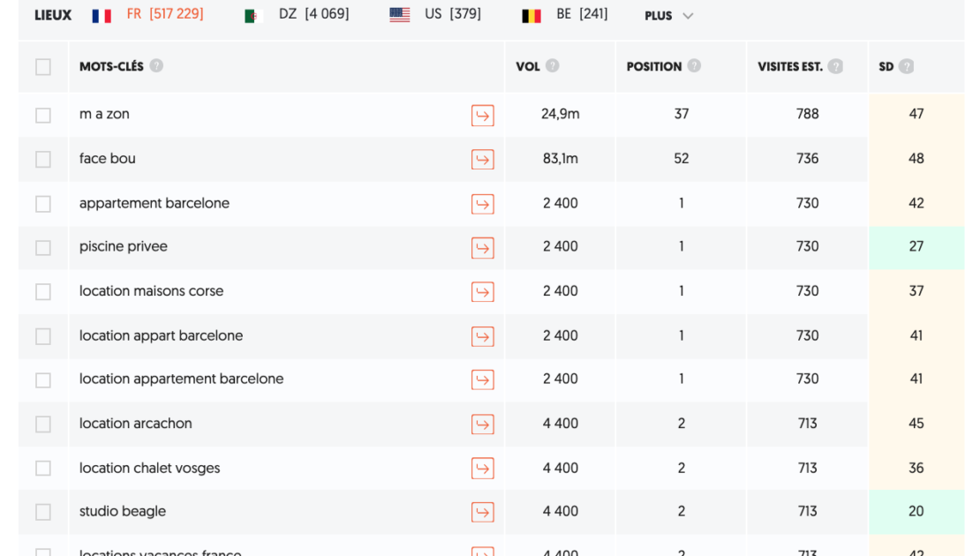Switch to FR location tab
Image resolution: width=980 pixels, height=556 pixels.
click(x=148, y=14)
